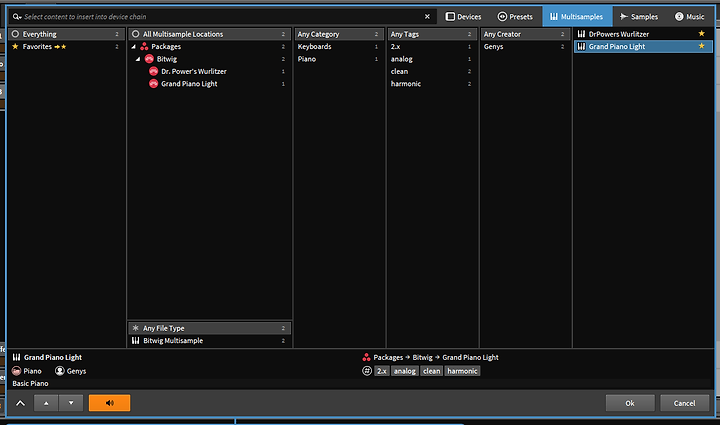The height and width of the screenshot is (425, 720).
Task: Click the Any File Type asterisk icon
Action: [135, 328]
